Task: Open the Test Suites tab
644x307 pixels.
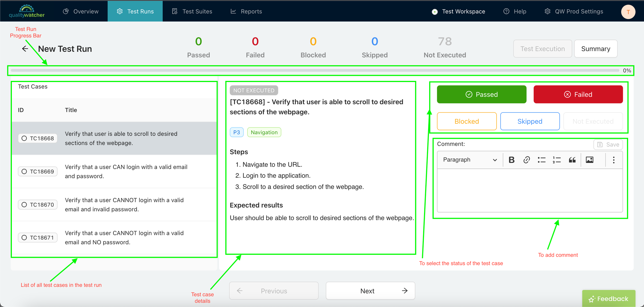Action: [192, 11]
